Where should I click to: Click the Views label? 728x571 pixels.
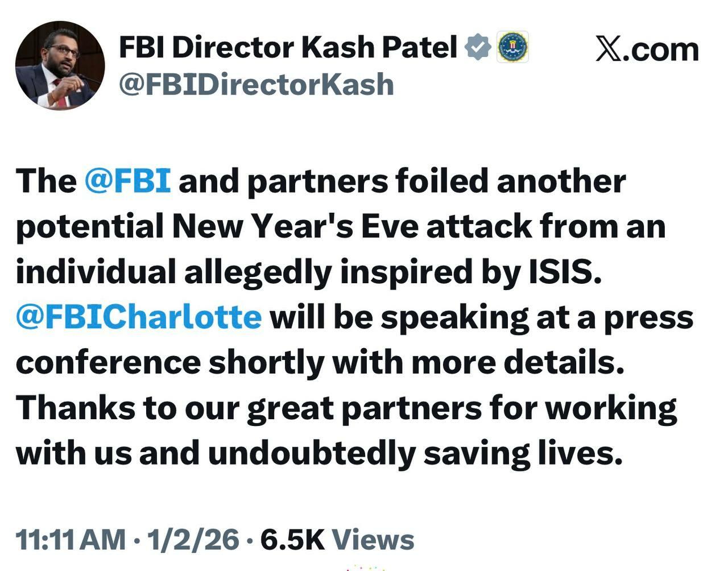pos(373,540)
